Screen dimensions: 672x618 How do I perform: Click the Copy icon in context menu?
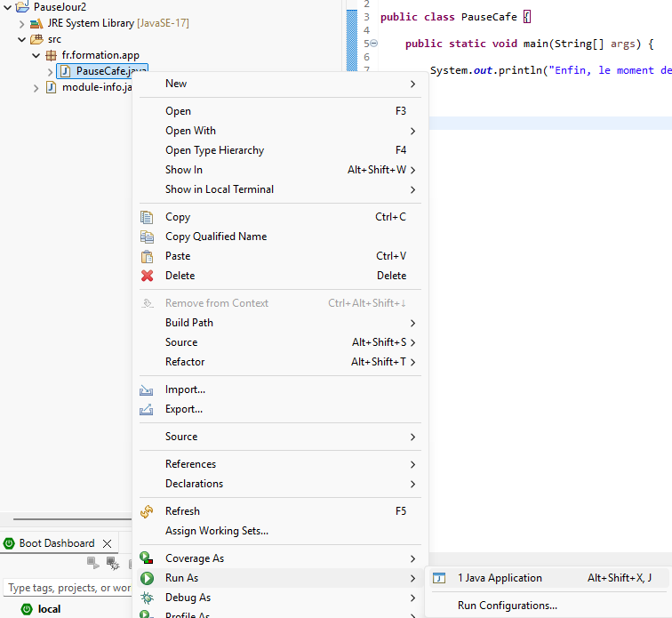point(148,217)
